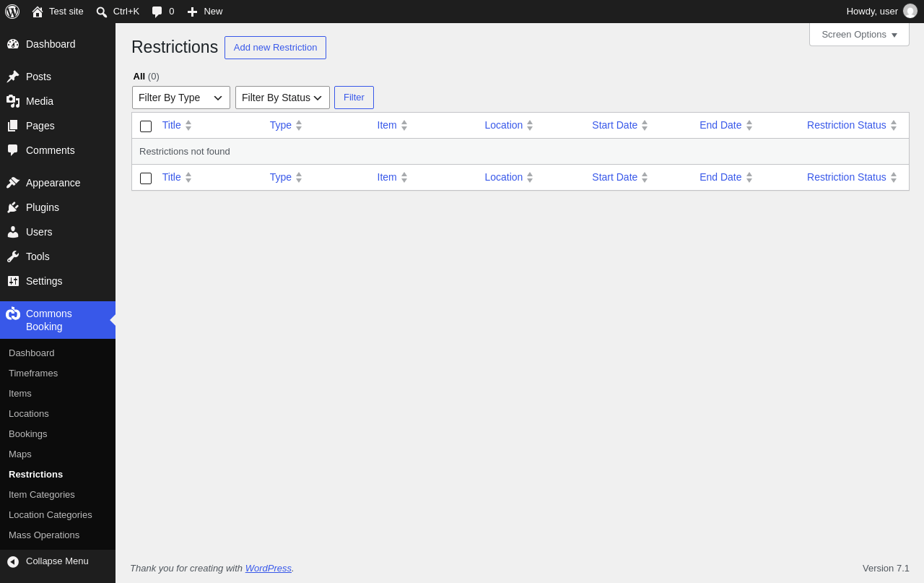This screenshot has height=583, width=924.
Task: Click the plus icon beside New
Action: pos(192,12)
